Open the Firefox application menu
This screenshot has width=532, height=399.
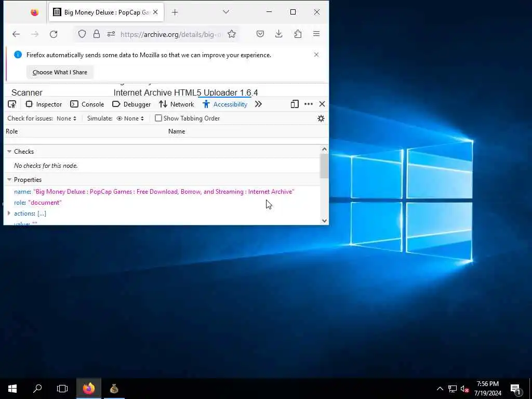(316, 34)
